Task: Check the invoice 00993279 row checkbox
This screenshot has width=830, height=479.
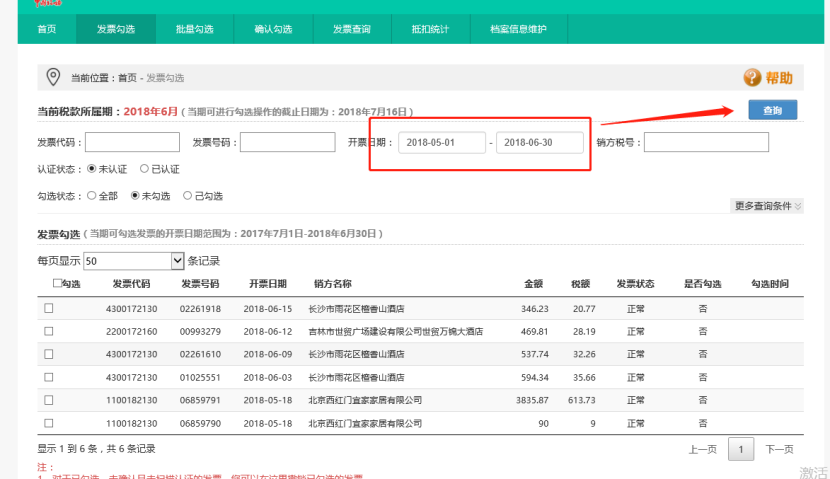Action: point(49,332)
